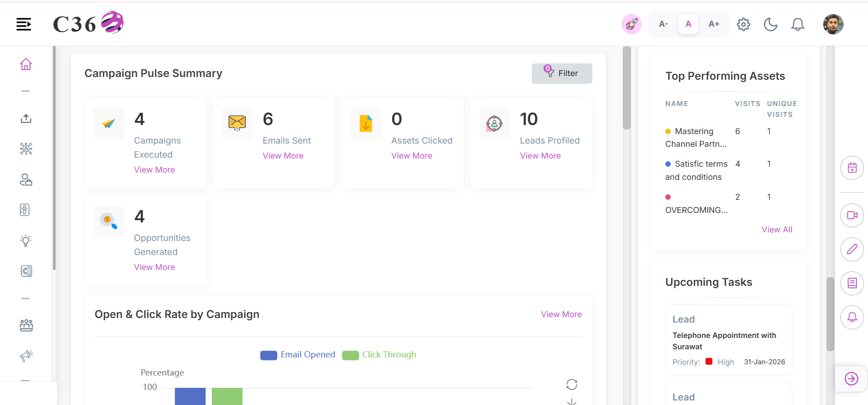This screenshot has width=868, height=405.
Task: Open the euro ledger sidebar icon
Action: tap(26, 271)
